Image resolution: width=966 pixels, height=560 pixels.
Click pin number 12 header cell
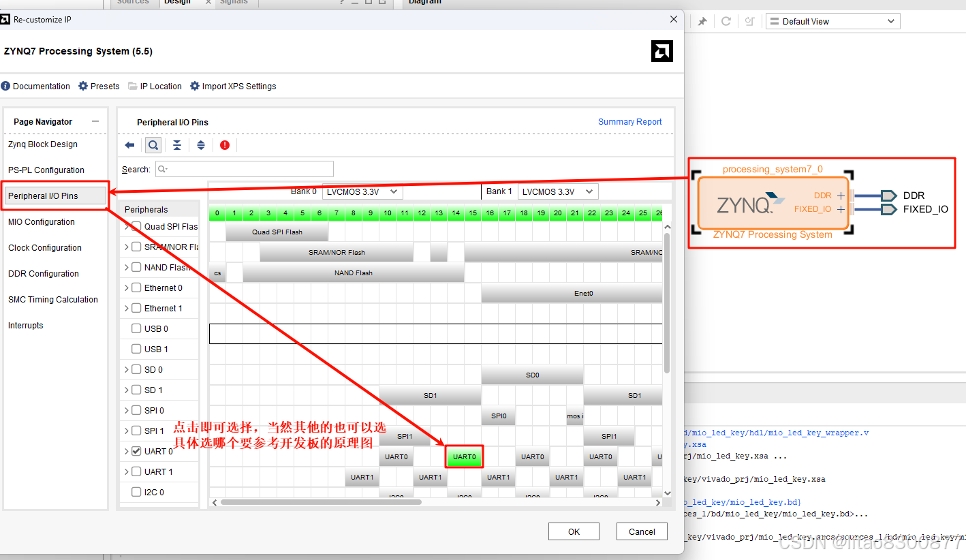pyautogui.click(x=422, y=213)
